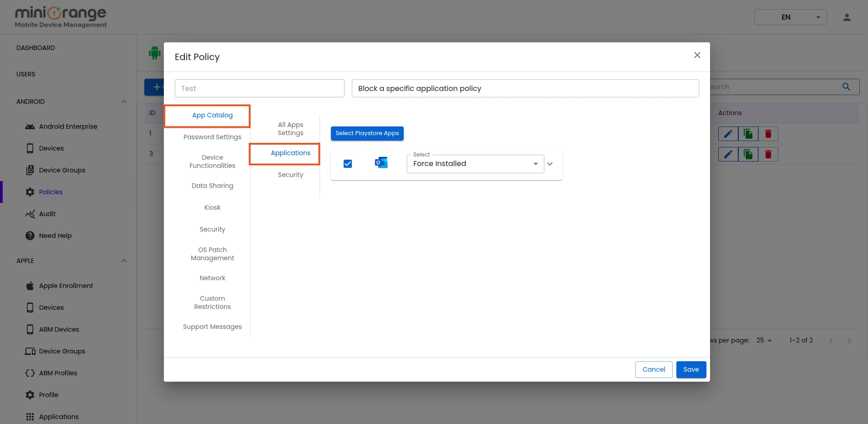The image size is (868, 424).
Task: Click the Apple Enrollment apple icon
Action: tap(30, 286)
